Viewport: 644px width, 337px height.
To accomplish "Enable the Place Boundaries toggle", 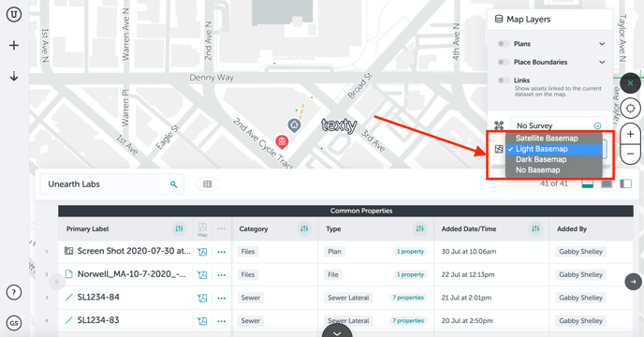I will pos(504,62).
